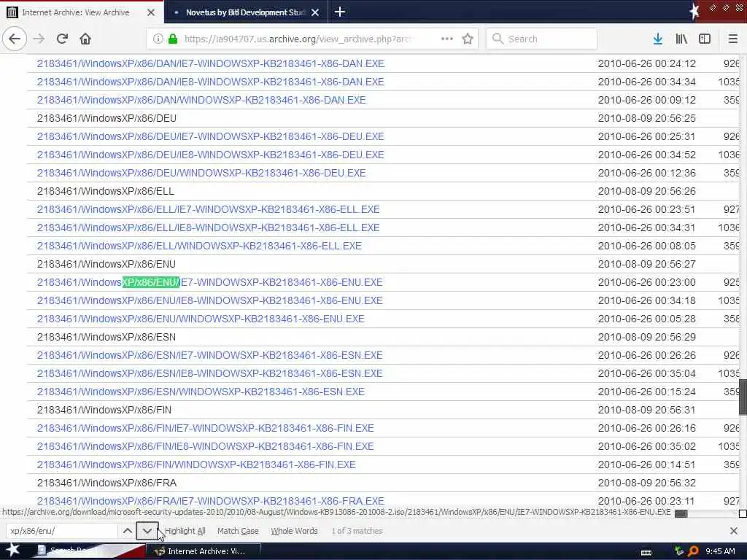Select the folder row 2183461/WindowsXP/x86/ENU

(107, 264)
